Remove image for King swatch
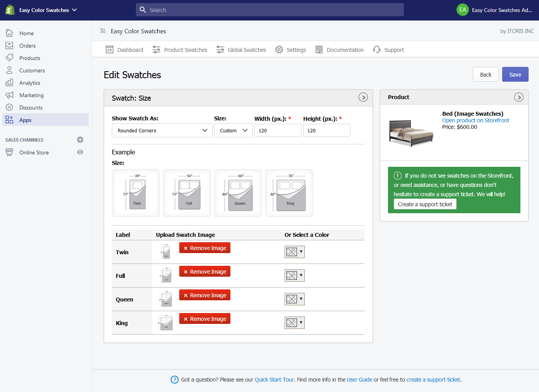The width and height of the screenshot is (539, 392). 205,318
